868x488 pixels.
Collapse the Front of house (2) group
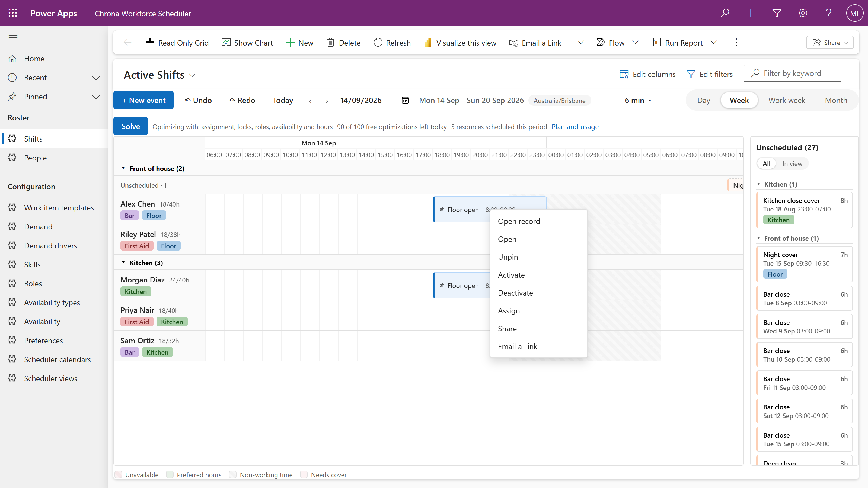[123, 168]
